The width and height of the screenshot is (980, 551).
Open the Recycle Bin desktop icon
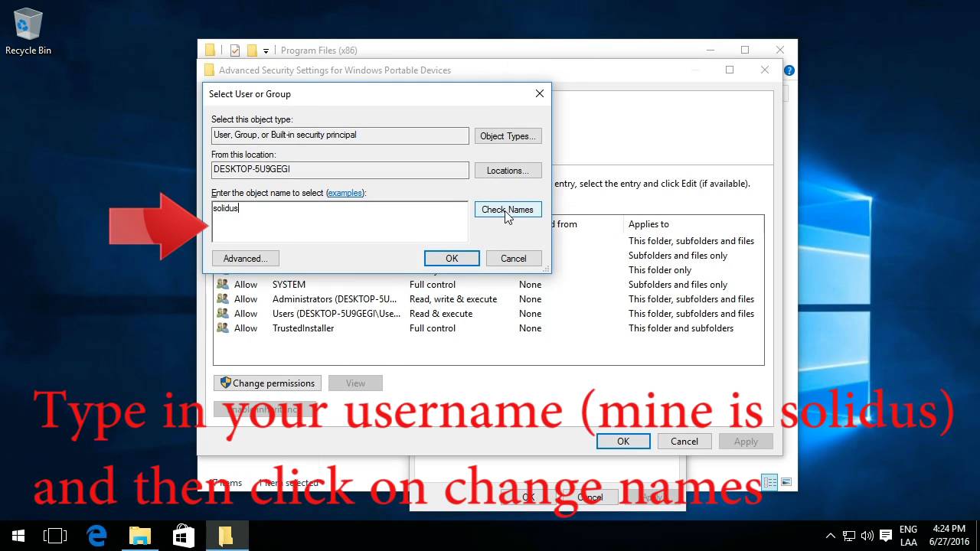(x=28, y=32)
